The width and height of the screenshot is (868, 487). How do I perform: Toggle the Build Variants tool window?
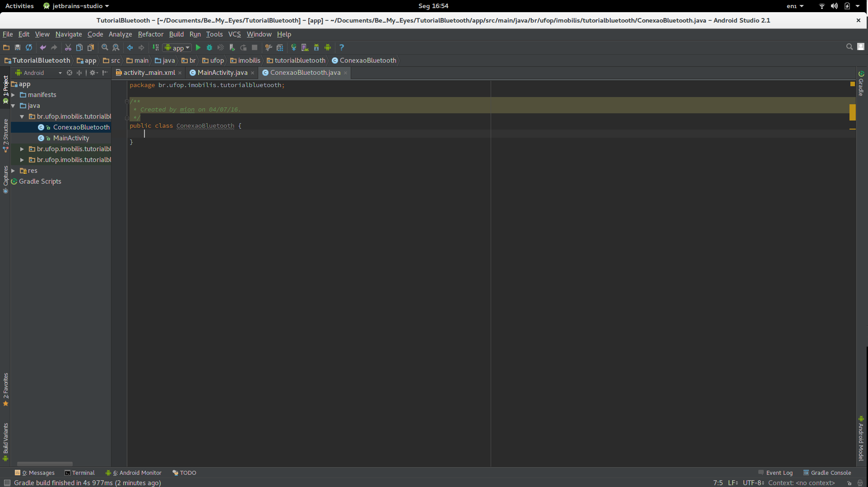[5, 442]
